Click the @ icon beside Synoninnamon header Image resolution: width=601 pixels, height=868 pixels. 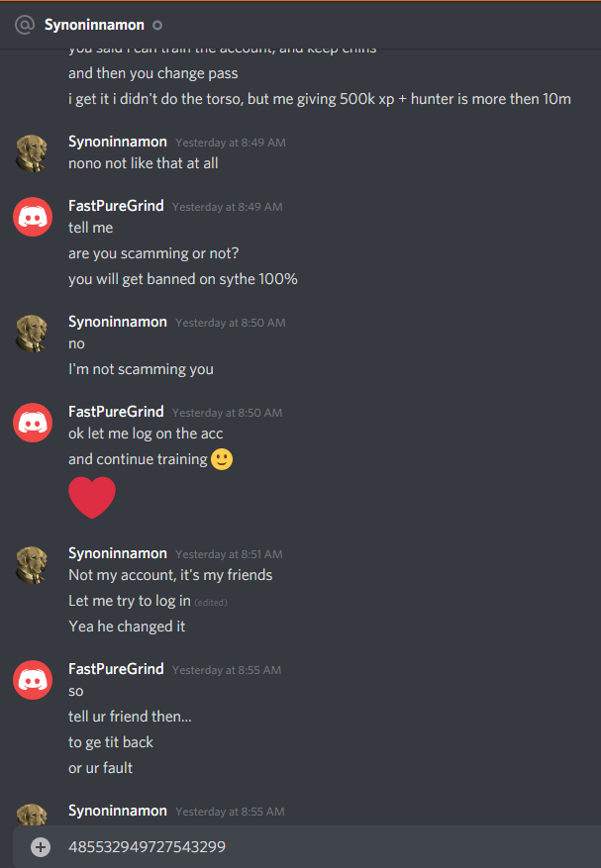(x=25, y=25)
